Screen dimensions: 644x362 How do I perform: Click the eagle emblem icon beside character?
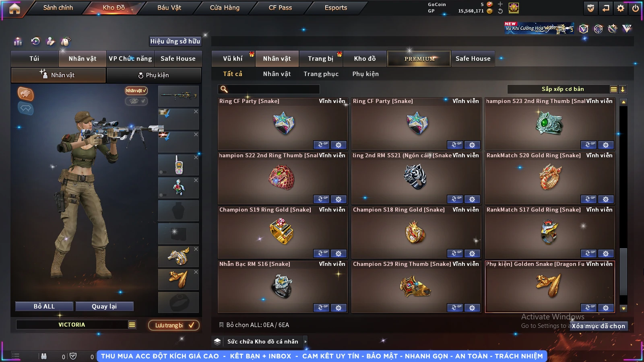pos(25,94)
